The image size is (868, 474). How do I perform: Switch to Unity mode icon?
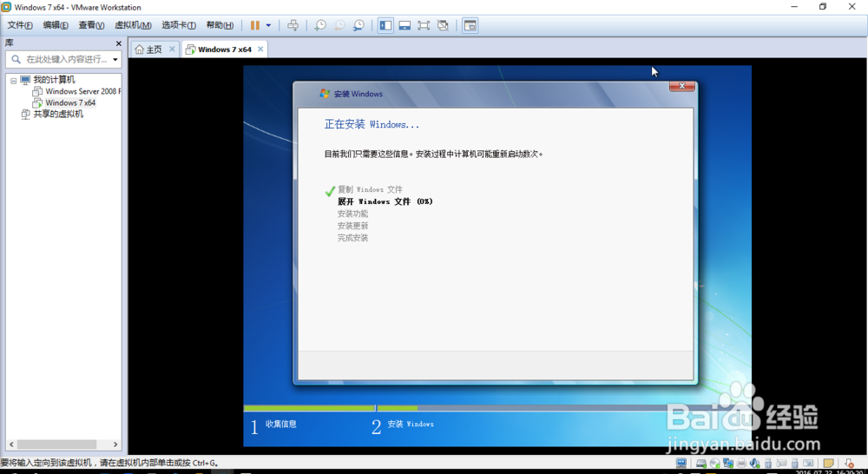pos(443,25)
